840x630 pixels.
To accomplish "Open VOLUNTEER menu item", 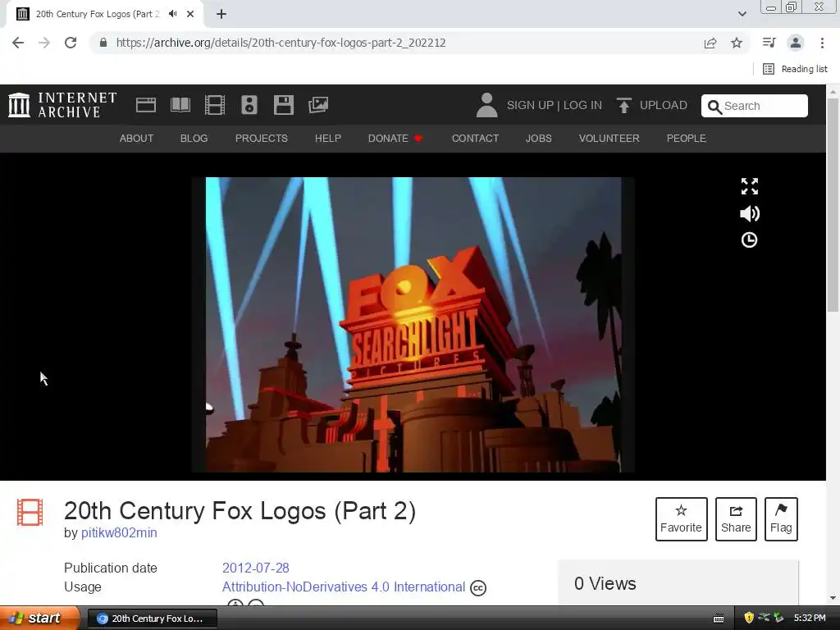I will click(x=609, y=138).
